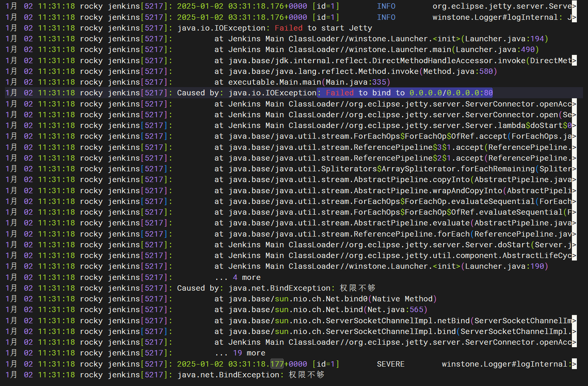Click 'ServerConnector.open(Se' trace entry
588x386 pixels.
(519, 115)
